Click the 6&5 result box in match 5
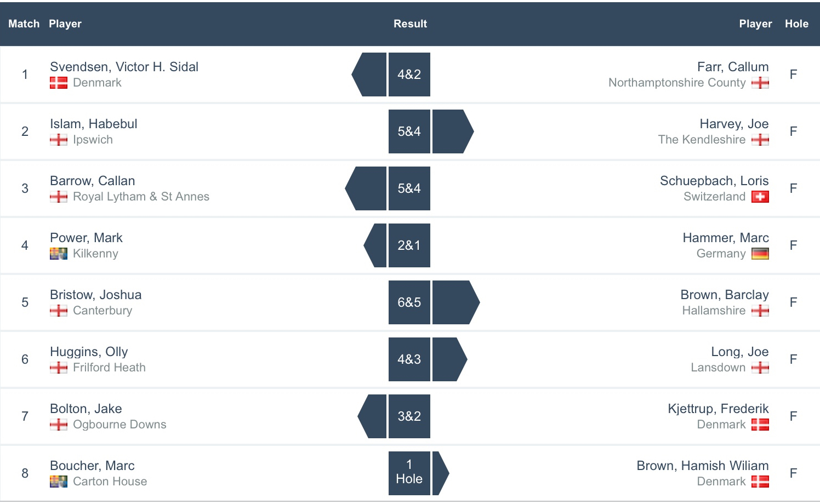The width and height of the screenshot is (820, 504). pos(409,302)
